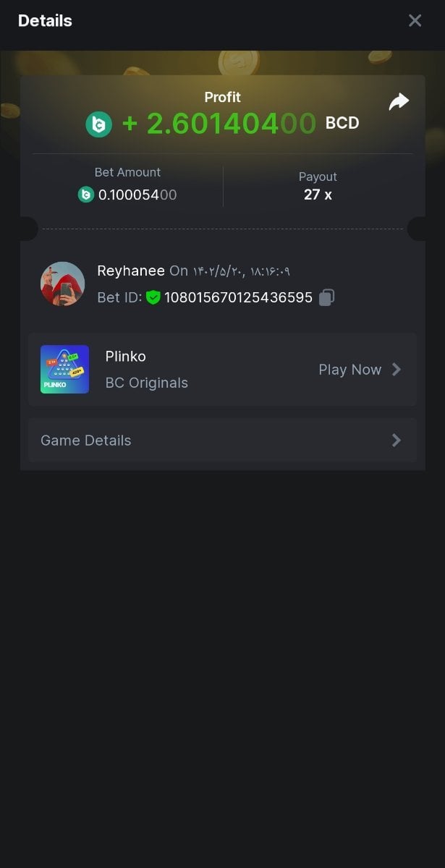Open the Plinko game thumbnail

[64, 369]
